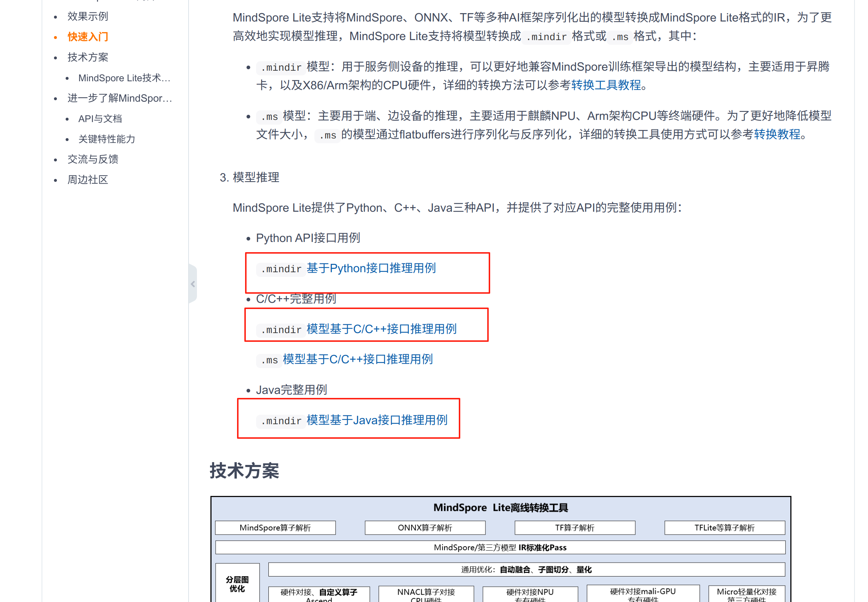Go to 技术方案 sidebar entry
The image size is (868, 602).
[88, 57]
